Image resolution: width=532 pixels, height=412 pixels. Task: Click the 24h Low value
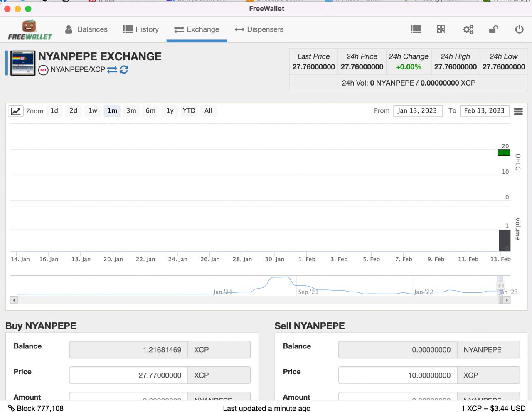pyautogui.click(x=504, y=67)
